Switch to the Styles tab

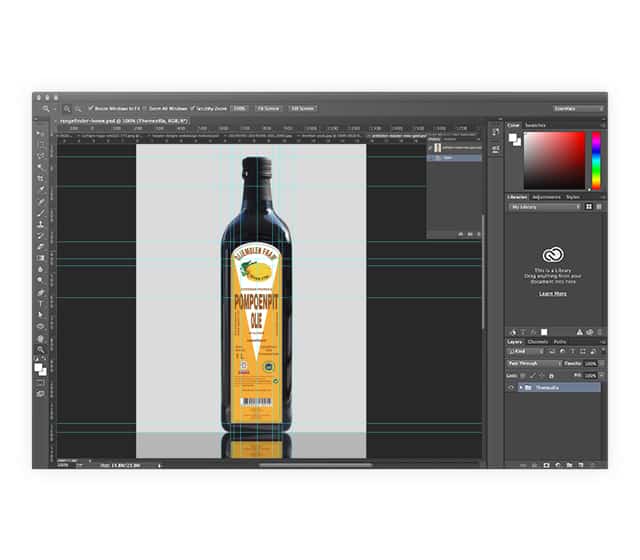click(x=573, y=197)
